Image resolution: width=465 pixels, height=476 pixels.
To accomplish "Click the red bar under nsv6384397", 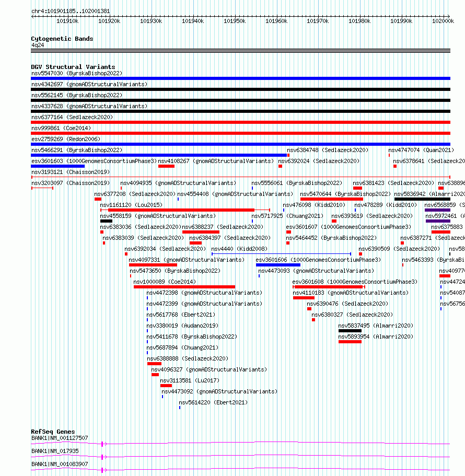I will point(195,242).
